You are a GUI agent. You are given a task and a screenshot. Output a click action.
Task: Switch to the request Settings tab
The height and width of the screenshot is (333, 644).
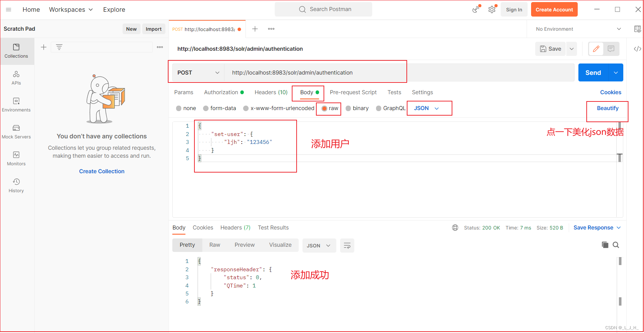[422, 92]
